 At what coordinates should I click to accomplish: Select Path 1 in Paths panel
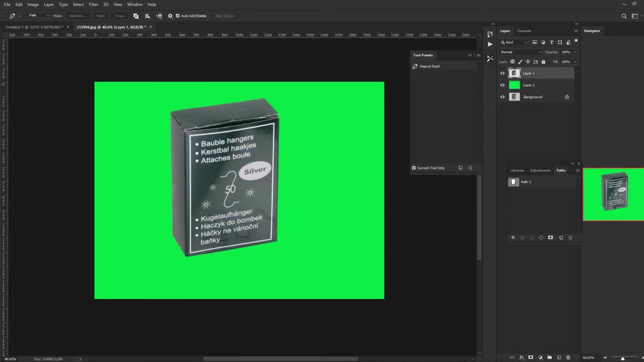tap(541, 182)
